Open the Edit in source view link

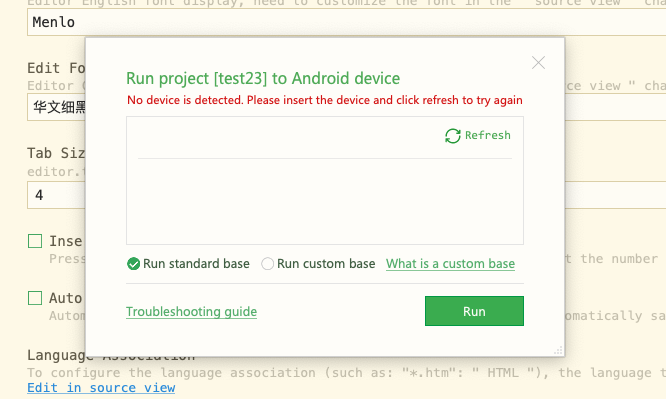[101, 388]
